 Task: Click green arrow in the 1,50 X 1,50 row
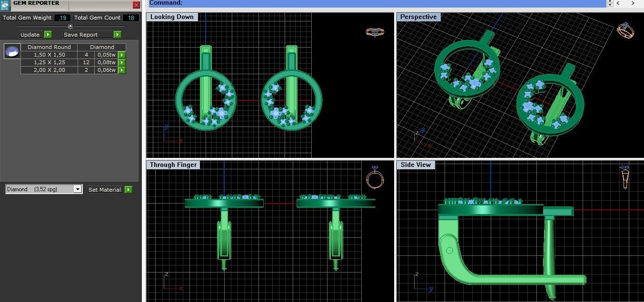click(x=122, y=55)
